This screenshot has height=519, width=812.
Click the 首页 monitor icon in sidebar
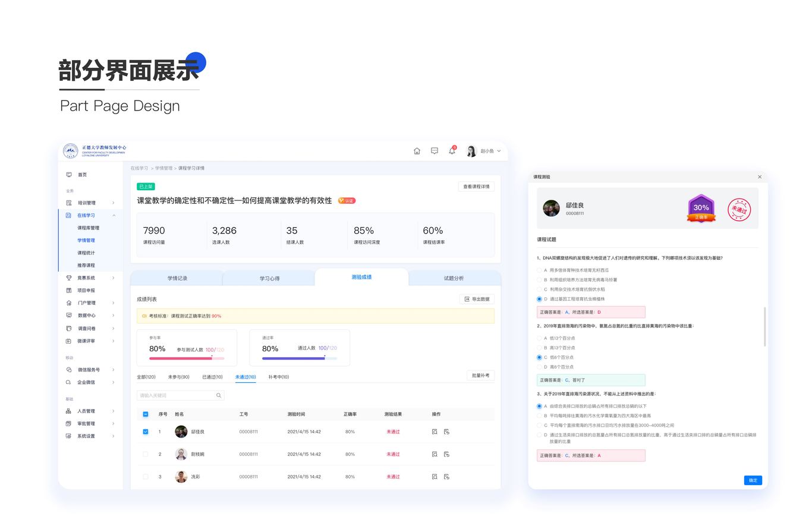tap(69, 175)
